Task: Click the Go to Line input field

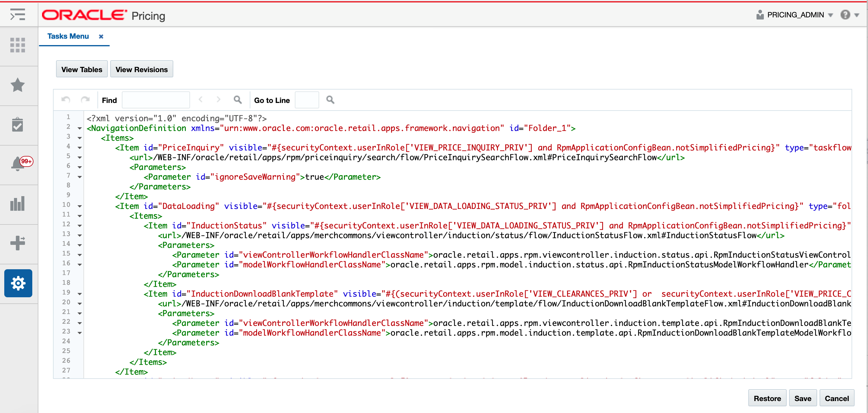Action: tap(306, 100)
